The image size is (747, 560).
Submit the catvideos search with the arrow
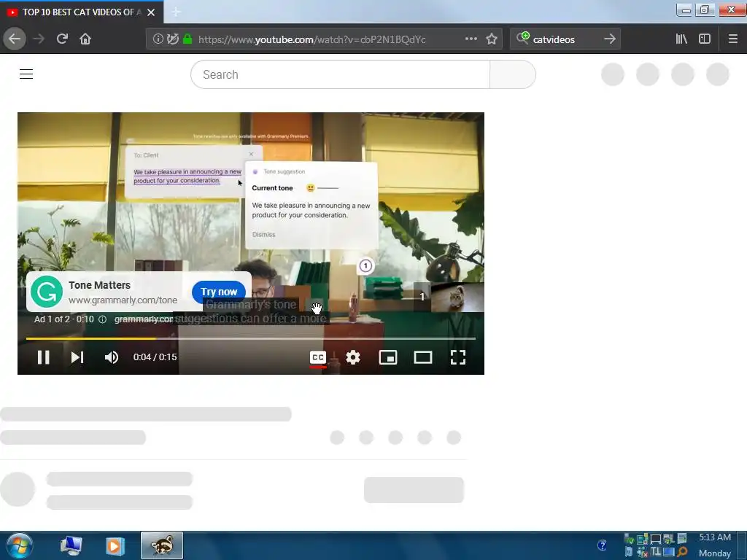coord(610,39)
